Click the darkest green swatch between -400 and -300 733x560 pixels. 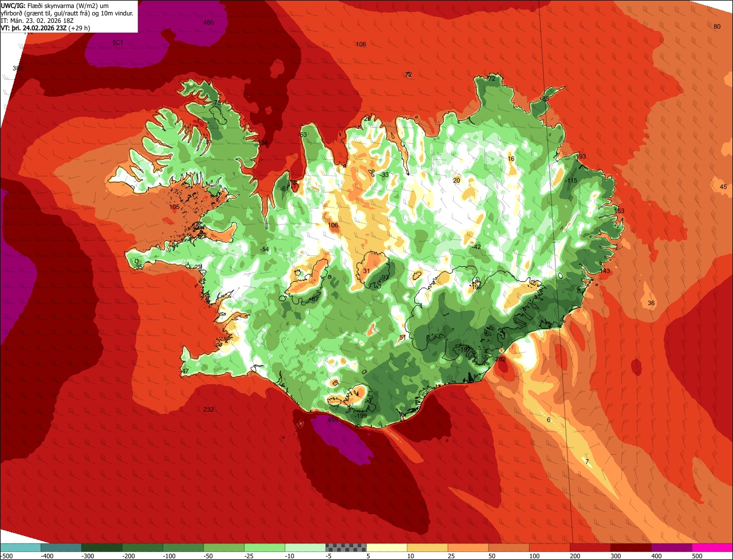point(61,547)
